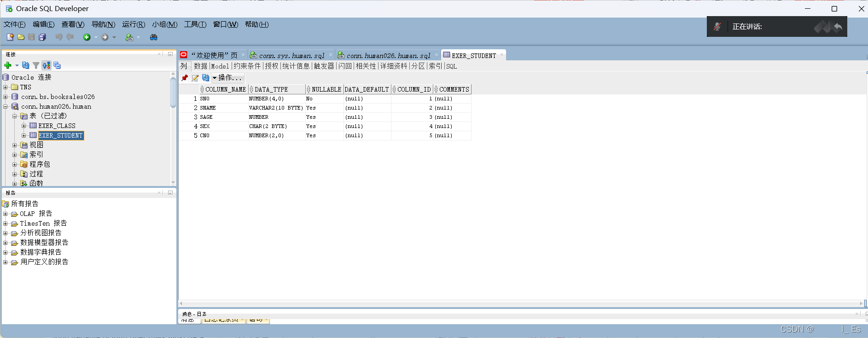Open the 文件(F) menu
The width and height of the screenshot is (868, 338).
15,24
